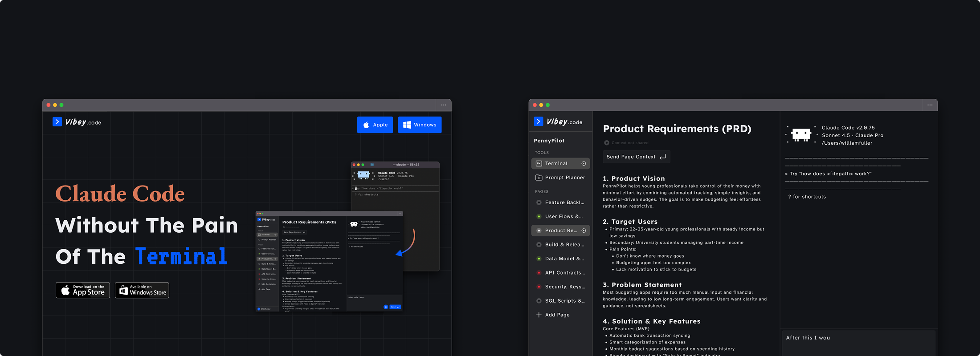Click the Claude Code pixel mascot icon
This screenshot has height=356, width=980.
point(800,135)
